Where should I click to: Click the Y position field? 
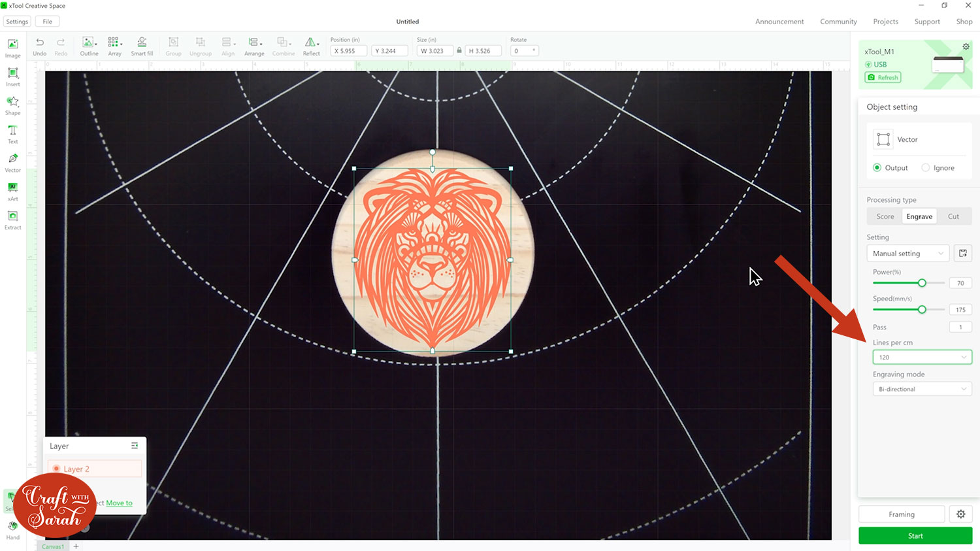coord(389,50)
